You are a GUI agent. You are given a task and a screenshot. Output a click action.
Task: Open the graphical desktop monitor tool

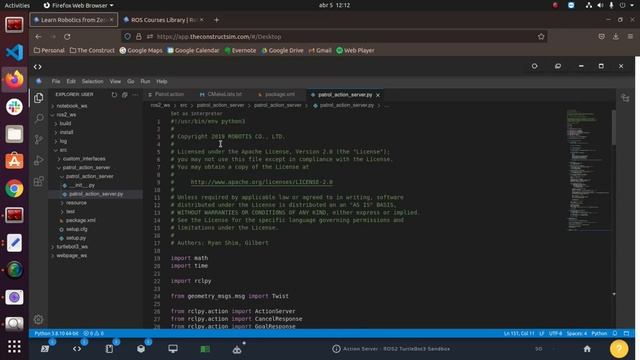coord(173,349)
